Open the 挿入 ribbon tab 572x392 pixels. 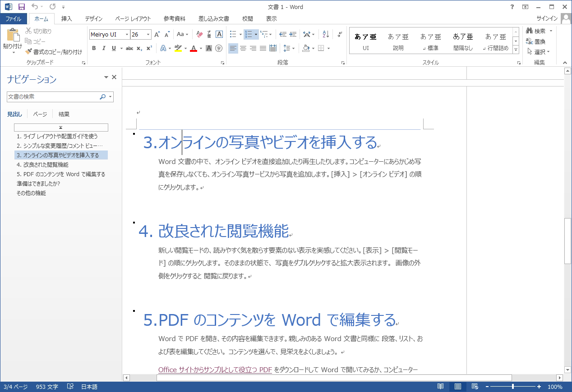coord(67,18)
